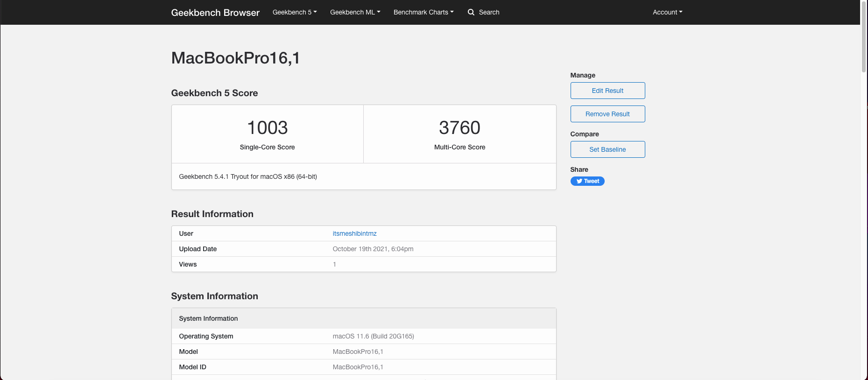Click the Model ID row label
The image size is (868, 380).
pyautogui.click(x=193, y=367)
